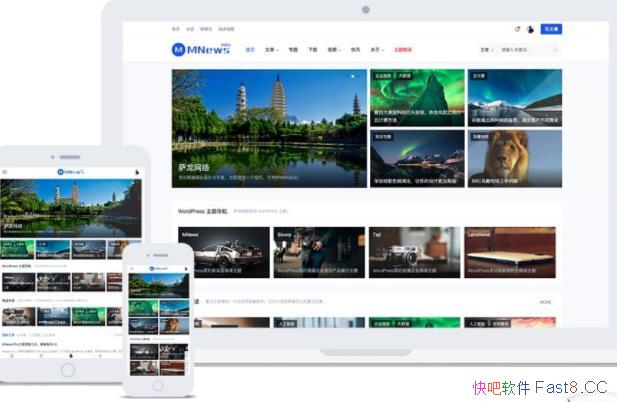This screenshot has height=402, width=617.
Task: Open the hamburger menu on the tablet view
Action: tap(5, 172)
